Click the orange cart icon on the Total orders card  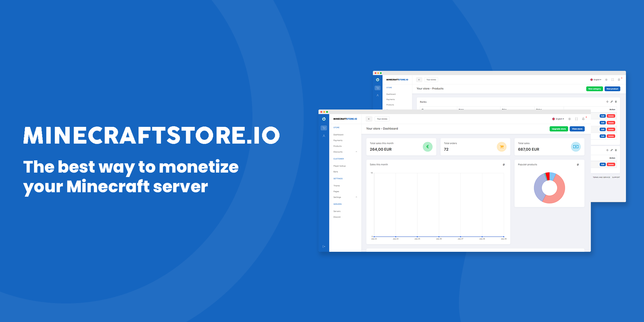tap(502, 147)
